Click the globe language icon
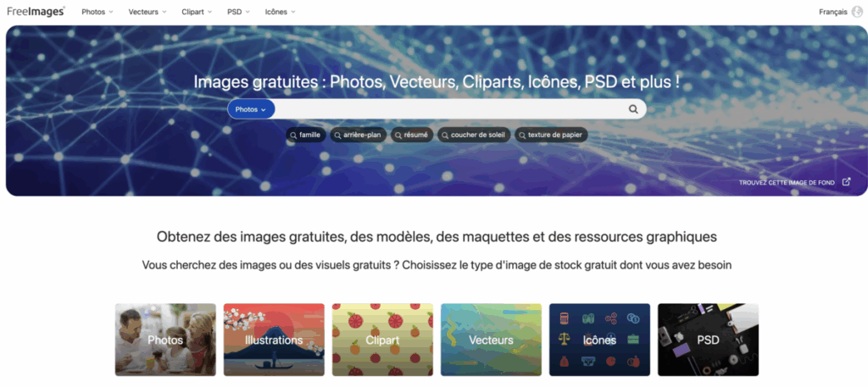Image resolution: width=868 pixels, height=387 pixels. (858, 12)
